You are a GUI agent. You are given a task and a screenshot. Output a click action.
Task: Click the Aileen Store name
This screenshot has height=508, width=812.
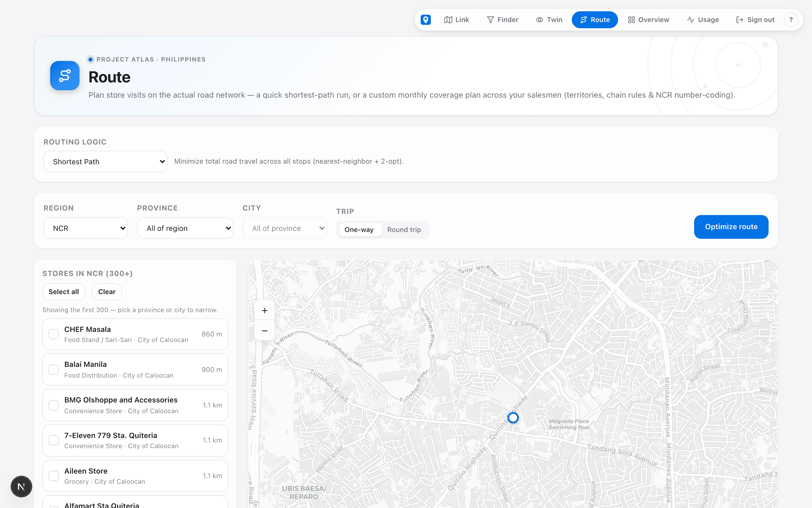pos(86,471)
